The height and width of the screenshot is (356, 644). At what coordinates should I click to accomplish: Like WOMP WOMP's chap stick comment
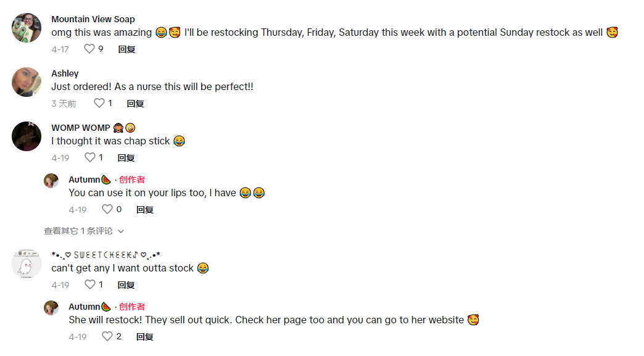coord(90,157)
